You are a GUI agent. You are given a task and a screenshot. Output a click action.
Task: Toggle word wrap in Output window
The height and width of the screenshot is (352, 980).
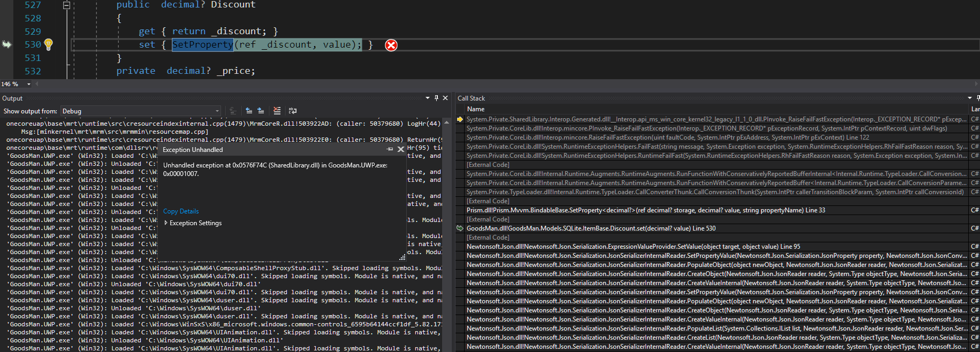click(293, 111)
